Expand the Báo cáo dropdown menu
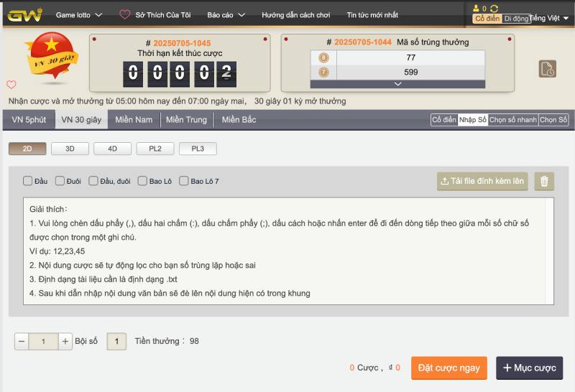This screenshot has width=575, height=392. coord(226,15)
